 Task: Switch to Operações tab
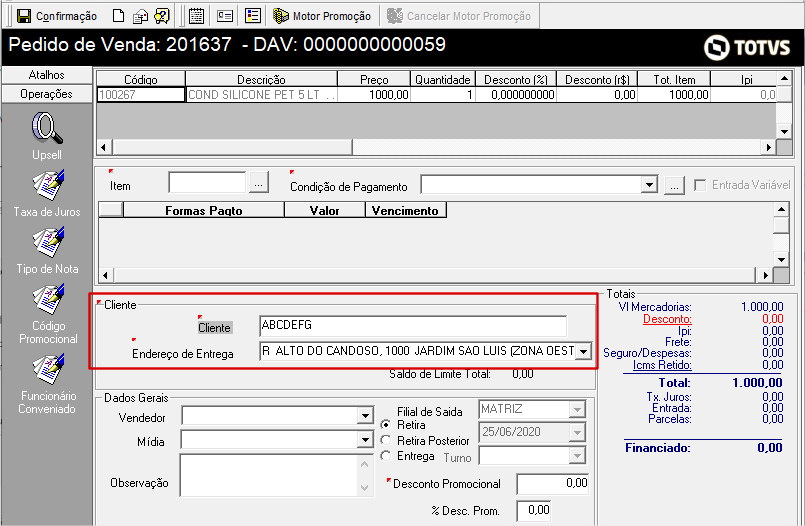47,94
